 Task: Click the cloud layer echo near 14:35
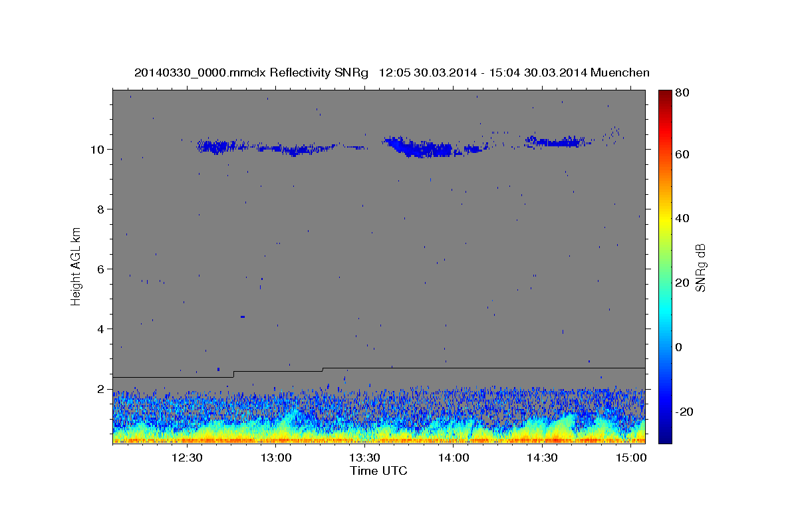click(x=557, y=142)
